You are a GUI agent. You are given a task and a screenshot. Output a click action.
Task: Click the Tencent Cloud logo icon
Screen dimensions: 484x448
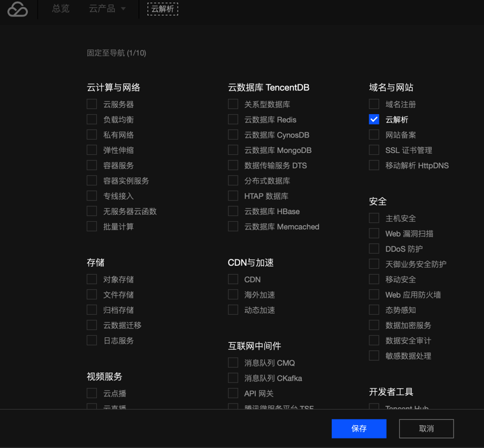click(x=18, y=9)
